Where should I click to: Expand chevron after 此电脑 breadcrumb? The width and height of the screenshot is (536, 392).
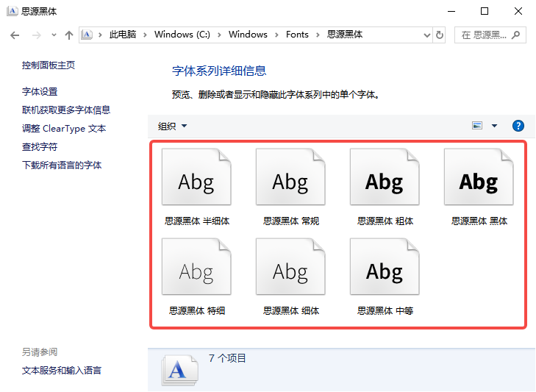click(x=146, y=35)
